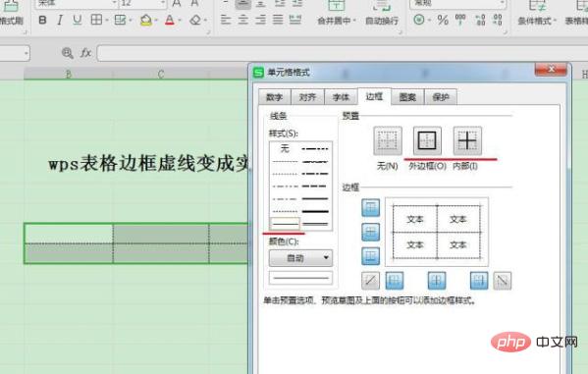
Task: Toggle the left border button
Action: 395,280
